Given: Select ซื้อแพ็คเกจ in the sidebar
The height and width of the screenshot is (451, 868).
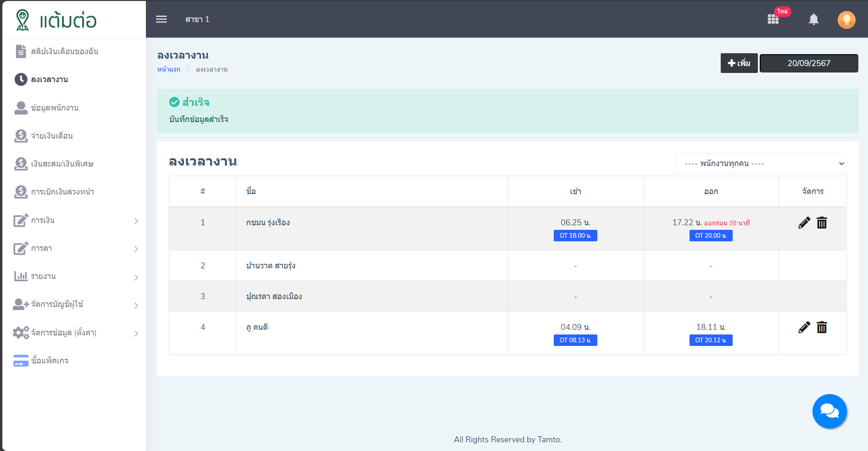Looking at the screenshot, I should (50, 361).
